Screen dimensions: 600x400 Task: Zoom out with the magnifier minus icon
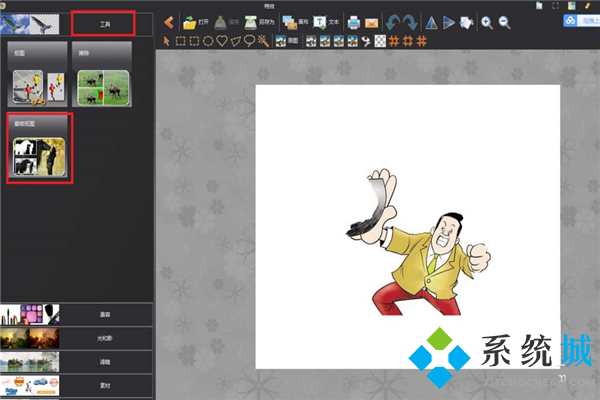pos(504,21)
